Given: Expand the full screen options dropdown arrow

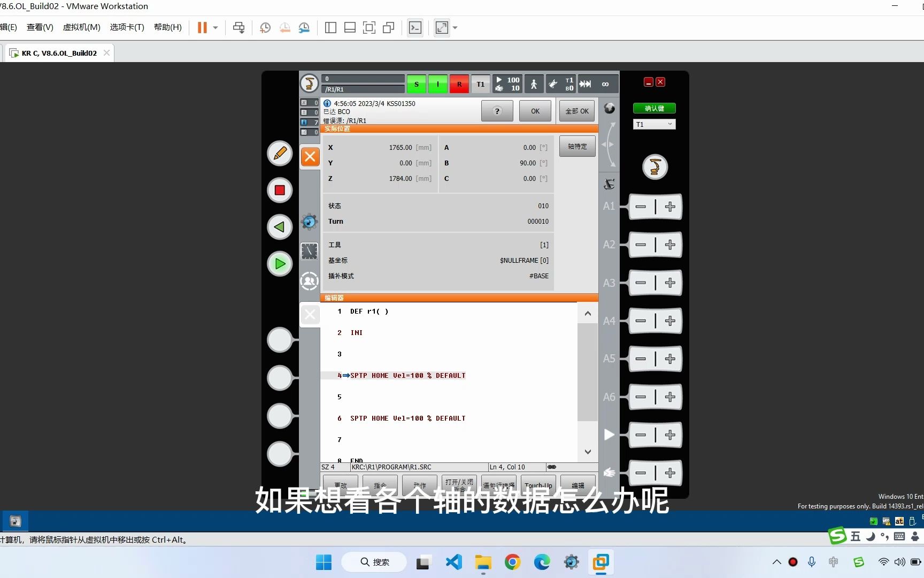Looking at the screenshot, I should point(455,27).
